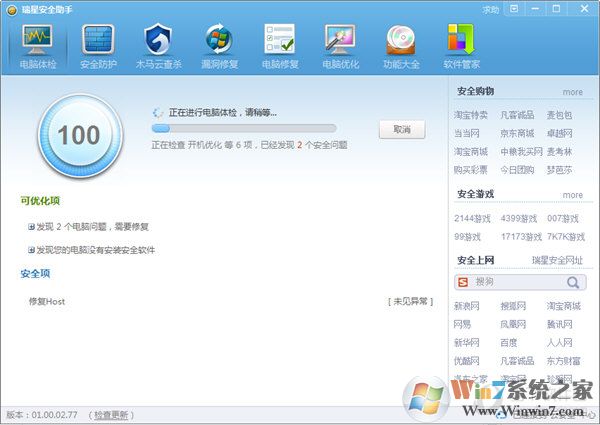600x425 pixels.
Task: Click the Sogou search magnifier icon
Action: coord(575,283)
